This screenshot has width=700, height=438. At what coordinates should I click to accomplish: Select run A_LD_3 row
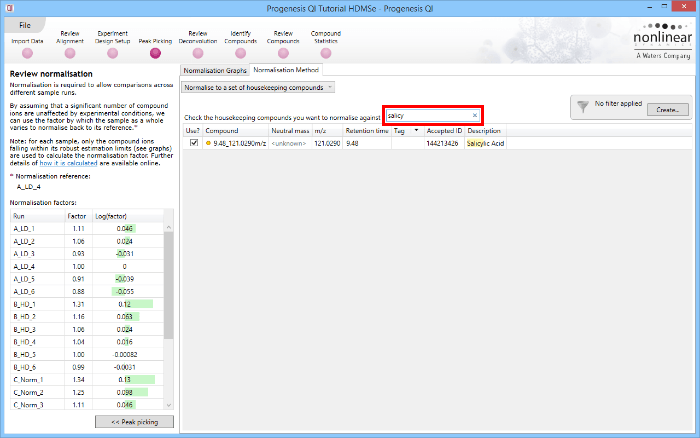(x=87, y=254)
